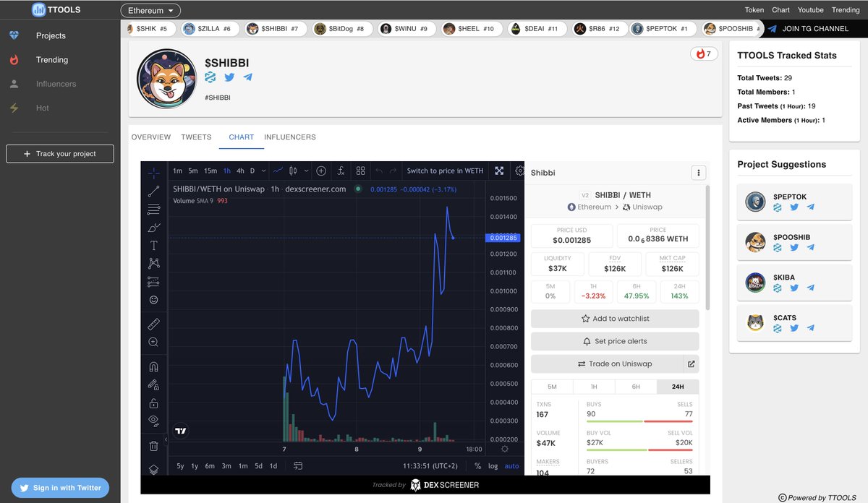Select the forecasting and measurement tool

153,282
